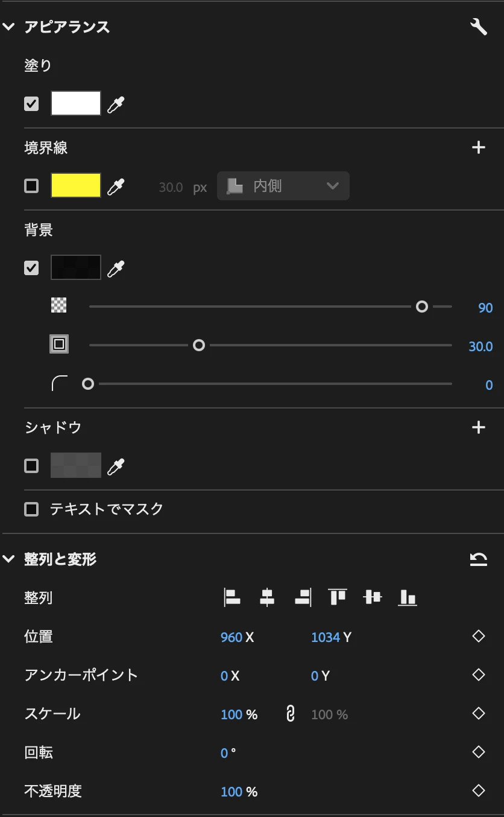This screenshot has width=504, height=817.
Task: Disable the 背景 background checkbox
Action: 31,267
